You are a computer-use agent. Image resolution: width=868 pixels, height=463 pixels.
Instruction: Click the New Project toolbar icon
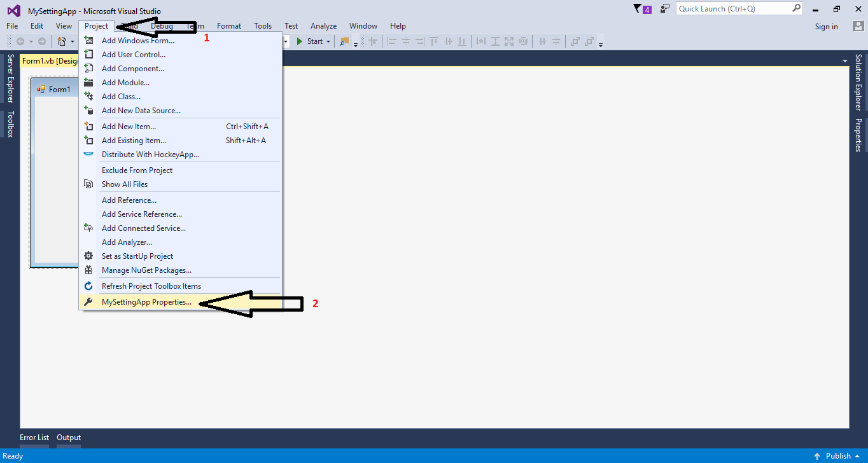[62, 41]
